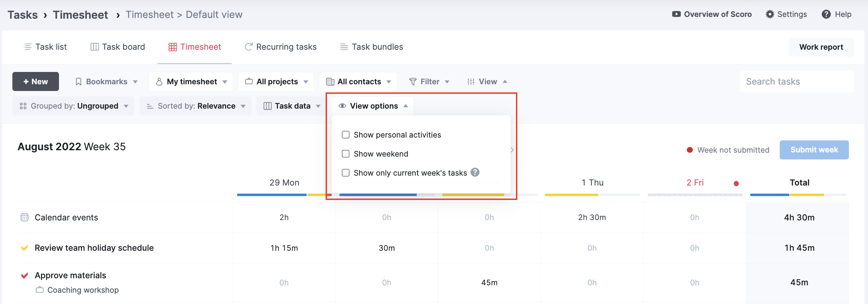The height and width of the screenshot is (304, 868).
Task: Open the Review team holiday schedule task
Action: point(94,248)
